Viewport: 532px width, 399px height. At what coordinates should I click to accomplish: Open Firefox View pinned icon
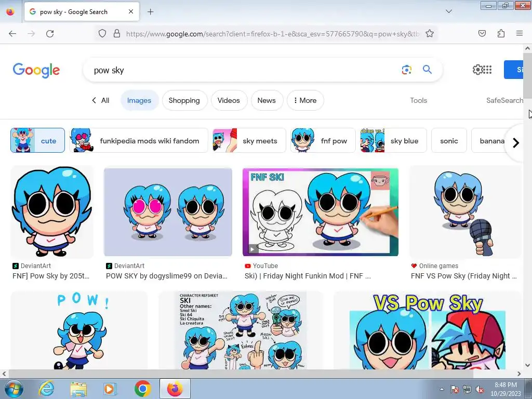10,11
